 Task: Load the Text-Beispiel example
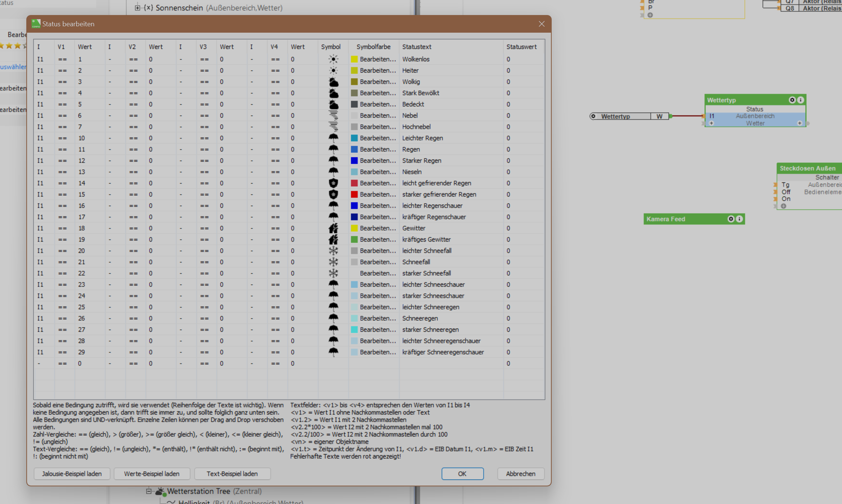pyautogui.click(x=232, y=474)
